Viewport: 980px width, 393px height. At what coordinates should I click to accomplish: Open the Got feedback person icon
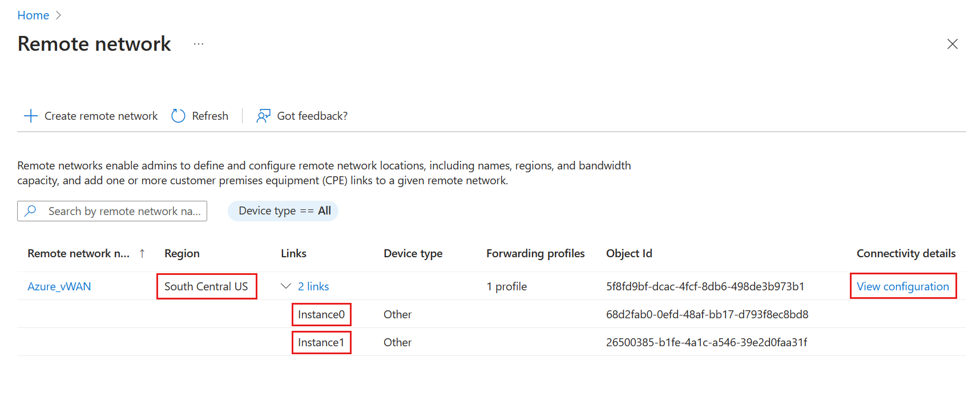coord(263,116)
